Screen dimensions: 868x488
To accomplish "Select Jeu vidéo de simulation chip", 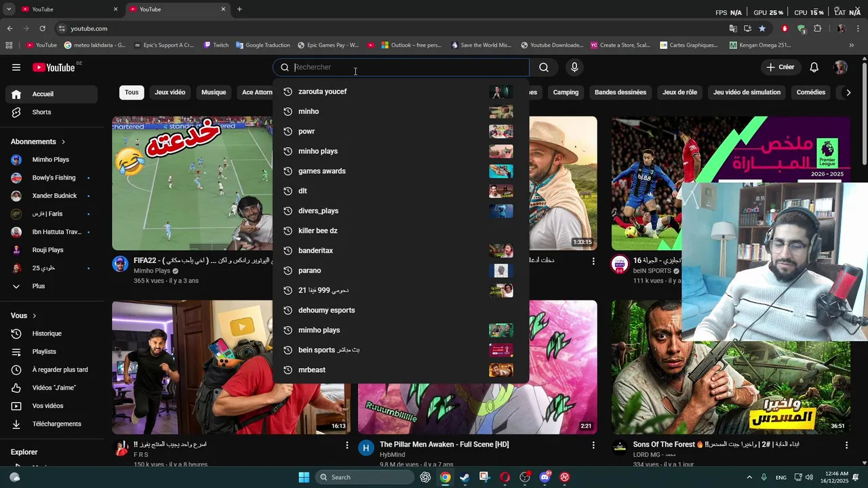I will 747,92.
